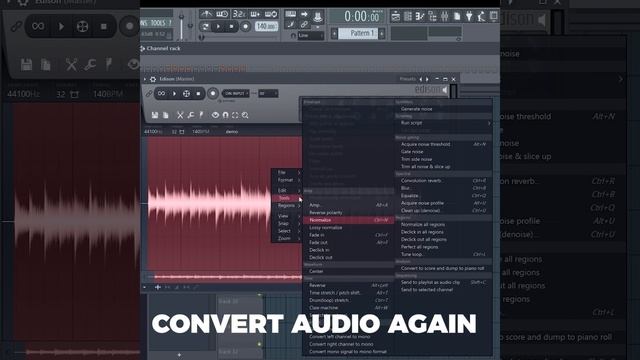Toggle the loop recording icon in FL toolbar
This screenshot has height=360, width=640.
point(271,14)
